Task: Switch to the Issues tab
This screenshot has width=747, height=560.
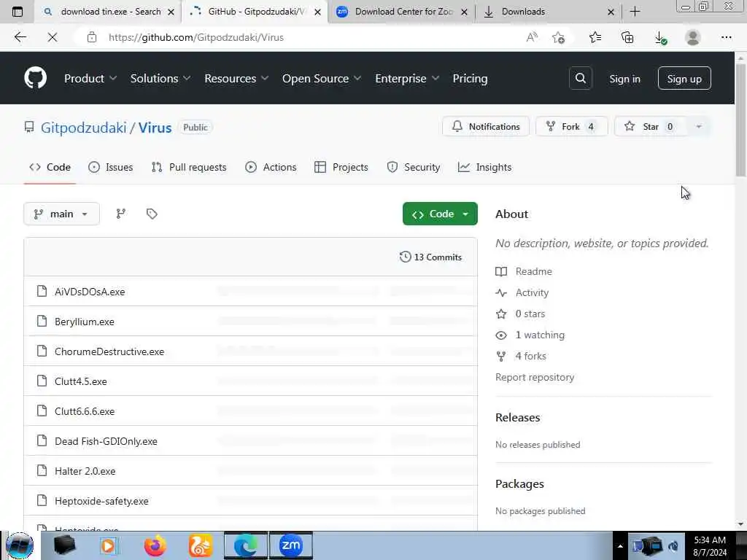Action: pos(111,167)
